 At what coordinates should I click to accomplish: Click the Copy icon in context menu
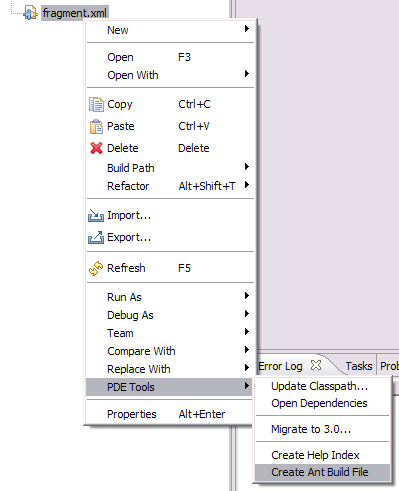(x=96, y=104)
